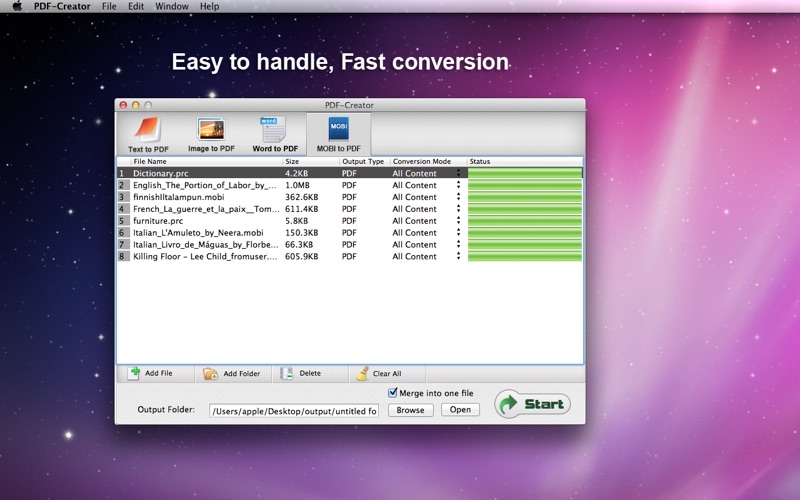Minimize the PDF-Creator window

[136, 105]
